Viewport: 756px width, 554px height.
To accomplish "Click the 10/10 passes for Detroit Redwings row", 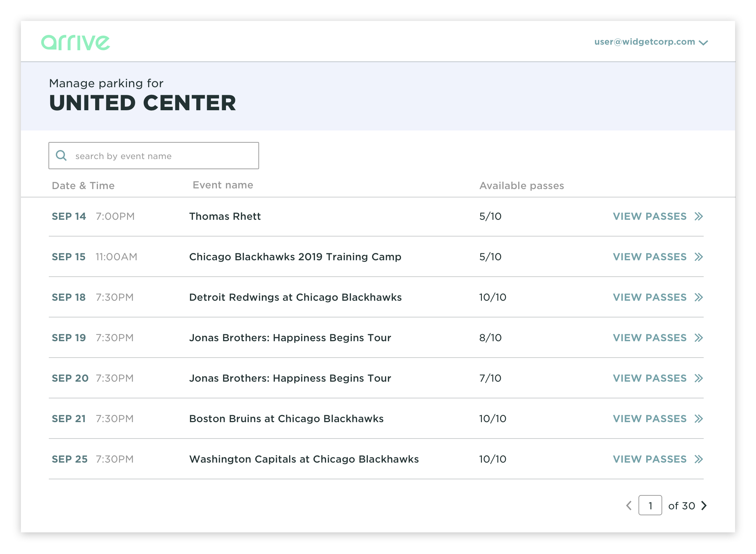I will (x=493, y=297).
